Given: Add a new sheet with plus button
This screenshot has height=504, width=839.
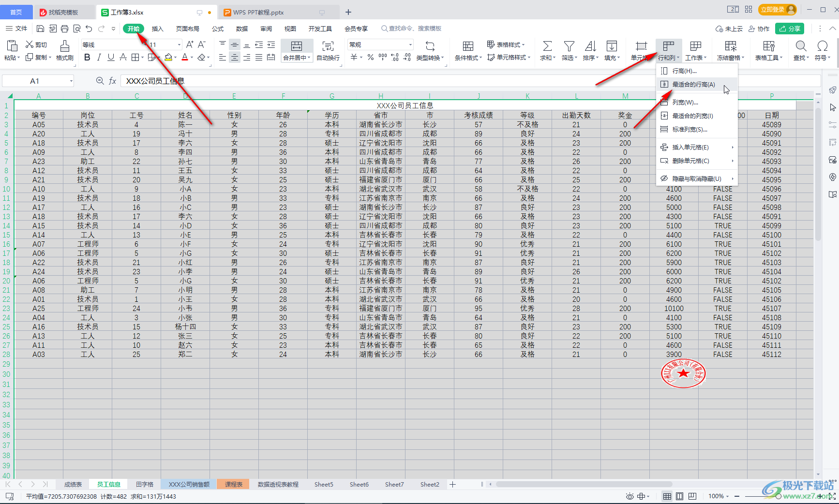Looking at the screenshot, I should [452, 484].
